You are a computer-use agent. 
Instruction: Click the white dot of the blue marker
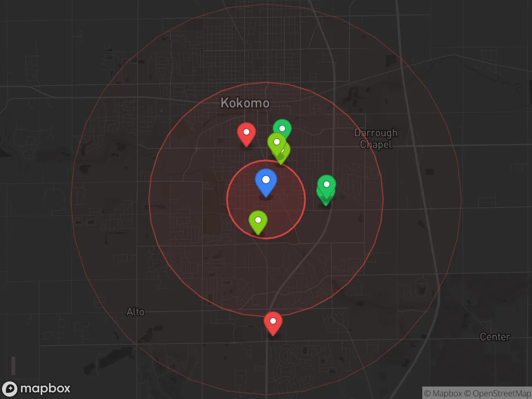coord(266,180)
